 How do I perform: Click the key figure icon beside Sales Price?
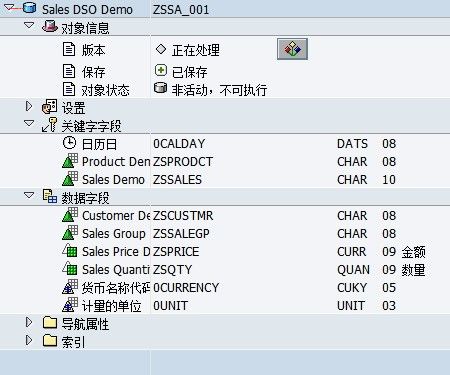(70, 250)
